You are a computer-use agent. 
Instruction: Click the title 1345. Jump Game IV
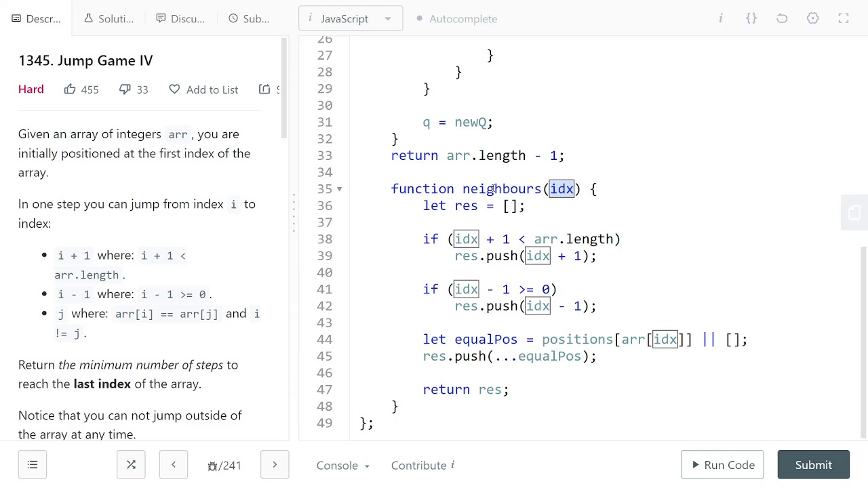(85, 60)
